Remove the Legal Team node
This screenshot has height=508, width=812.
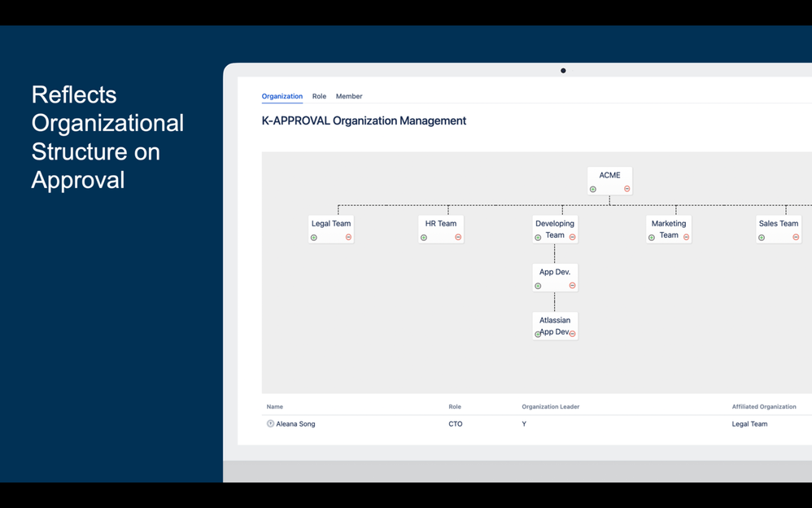[348, 237]
